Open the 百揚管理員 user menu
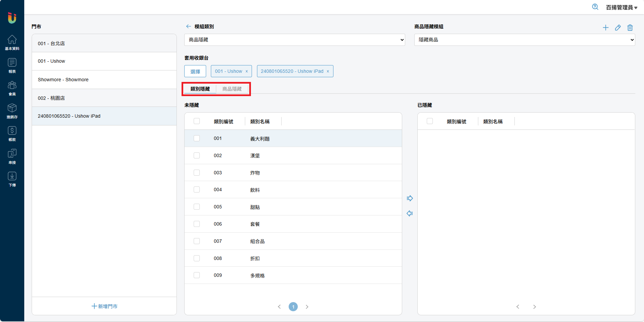This screenshot has width=644, height=322. click(621, 7)
